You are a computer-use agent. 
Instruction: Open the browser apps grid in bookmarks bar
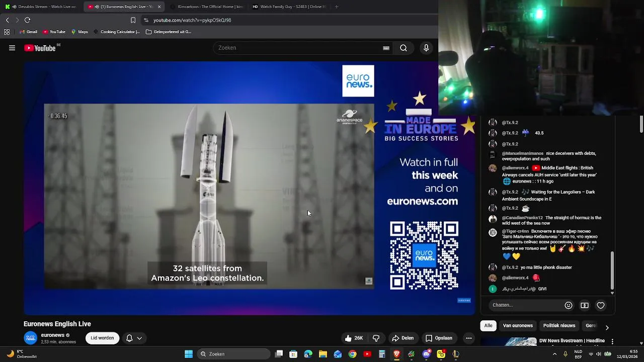pos(7,32)
